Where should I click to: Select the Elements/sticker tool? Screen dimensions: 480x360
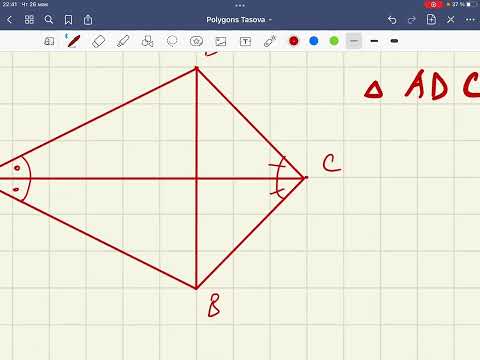[196, 41]
